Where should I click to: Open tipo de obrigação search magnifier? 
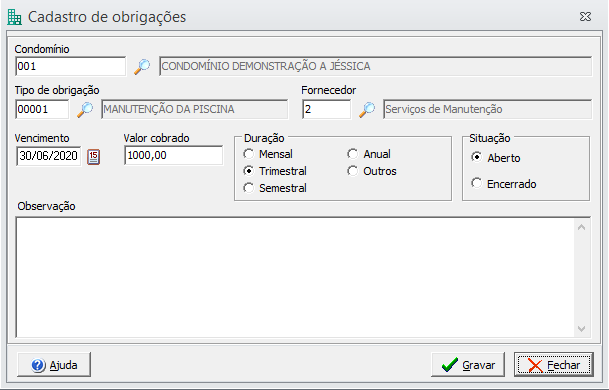(x=85, y=110)
